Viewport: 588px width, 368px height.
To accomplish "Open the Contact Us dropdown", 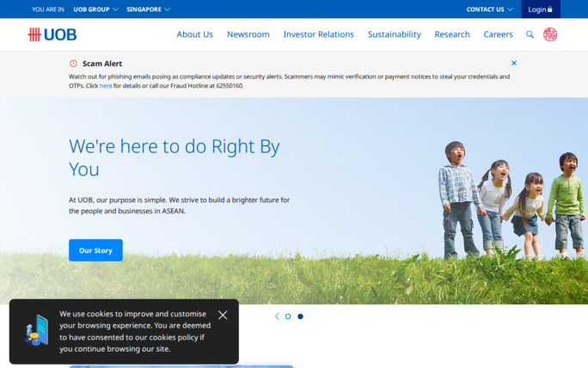I will (489, 9).
